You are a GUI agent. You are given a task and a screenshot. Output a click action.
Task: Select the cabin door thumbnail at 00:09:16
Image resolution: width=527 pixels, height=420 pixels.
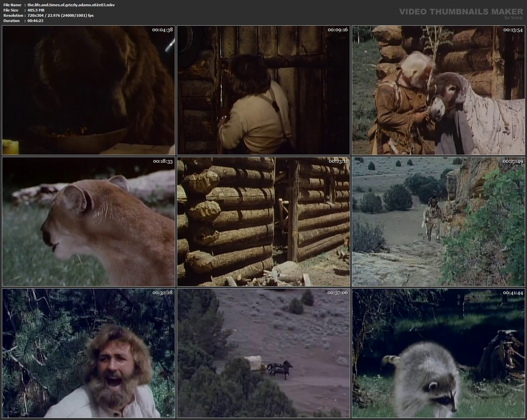click(x=264, y=90)
